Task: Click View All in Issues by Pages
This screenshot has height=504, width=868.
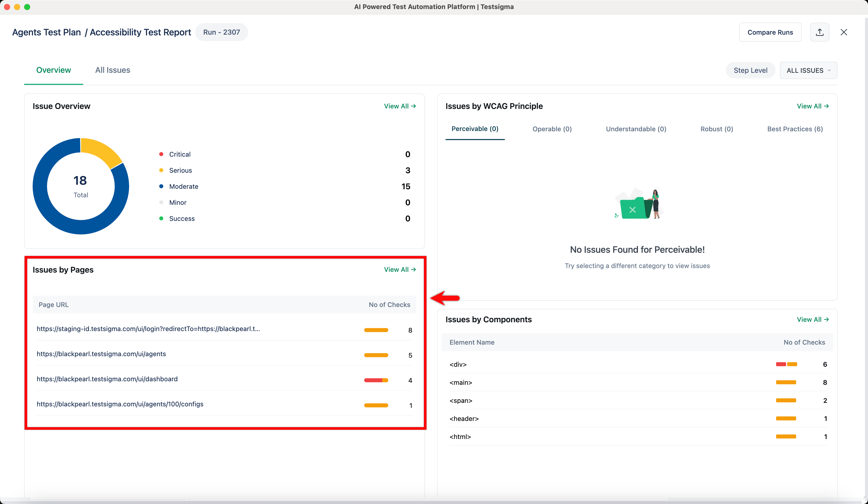Action: [x=400, y=269]
